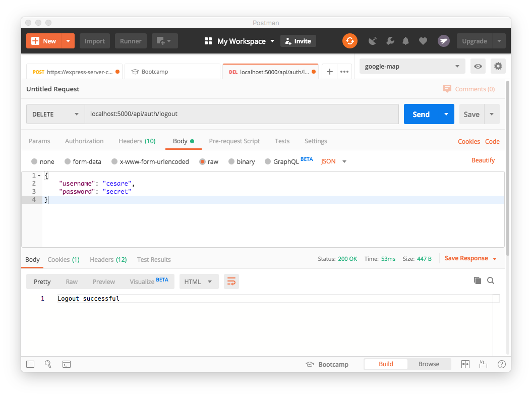Switch the status bar toggle to Browse

click(x=429, y=364)
